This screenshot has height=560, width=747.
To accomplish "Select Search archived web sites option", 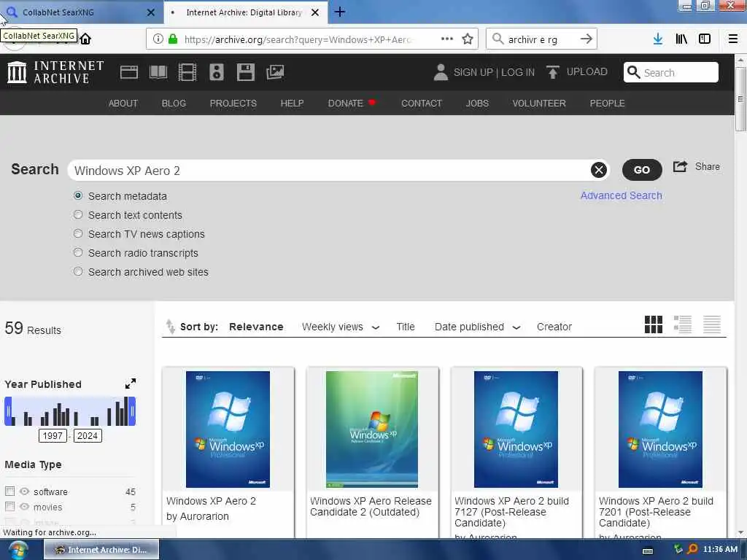I will click(78, 271).
